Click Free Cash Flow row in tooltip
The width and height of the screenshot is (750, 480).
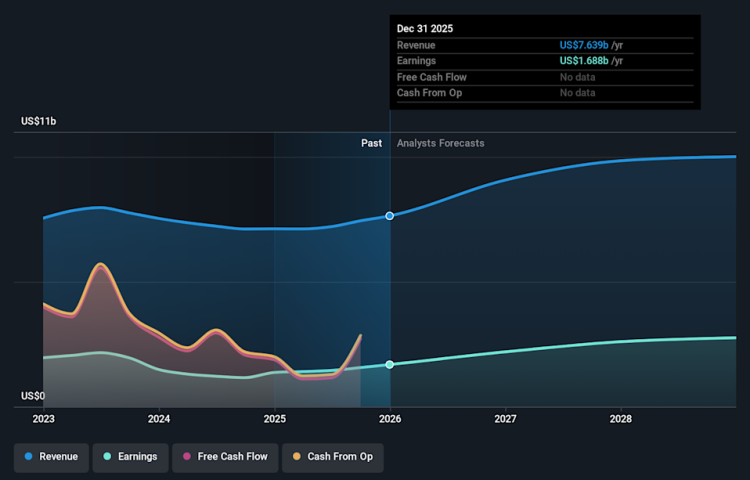431,77
